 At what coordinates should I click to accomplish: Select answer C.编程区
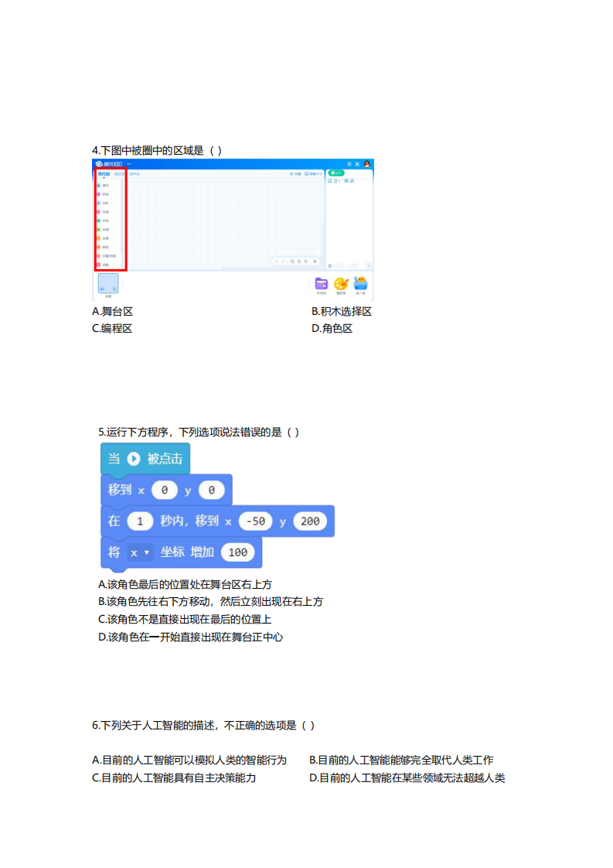coord(112,328)
